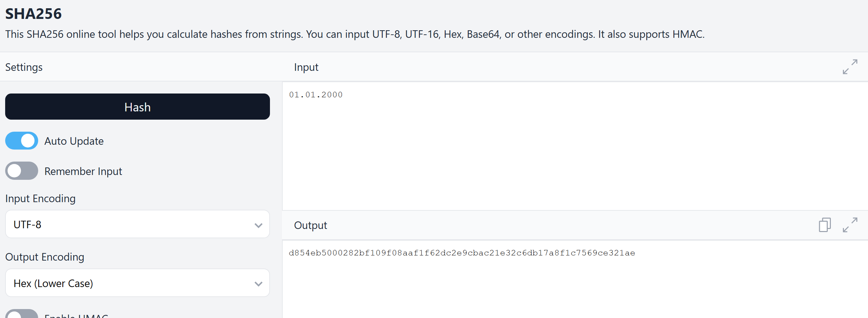Click the UTF-8 dropdown chevron arrow
Screen dimensions: 868x318
258,225
